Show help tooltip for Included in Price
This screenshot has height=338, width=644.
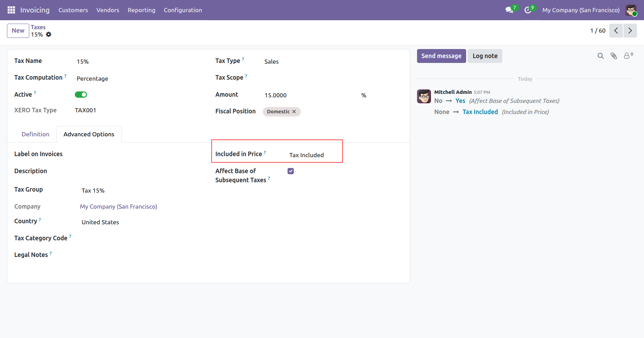click(265, 152)
